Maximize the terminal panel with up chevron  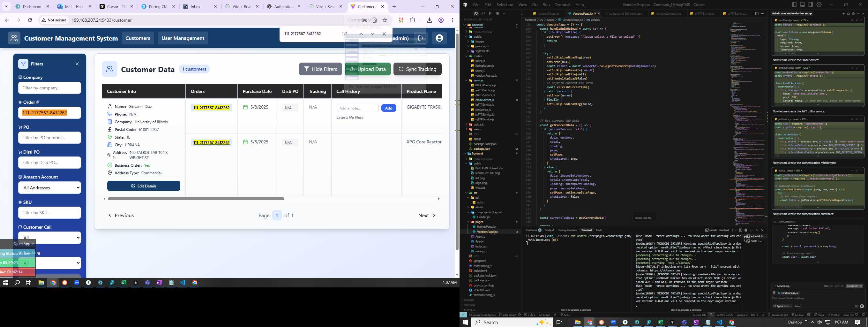coord(756,230)
